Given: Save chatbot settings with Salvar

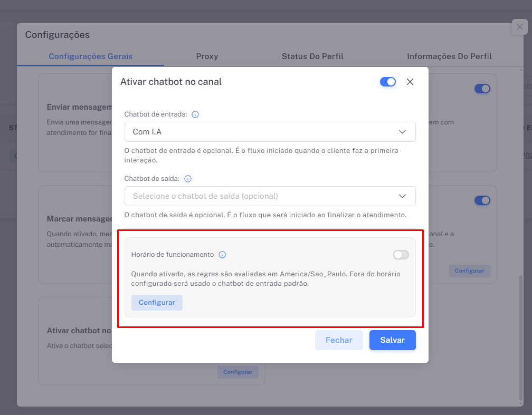Looking at the screenshot, I should (x=392, y=340).
